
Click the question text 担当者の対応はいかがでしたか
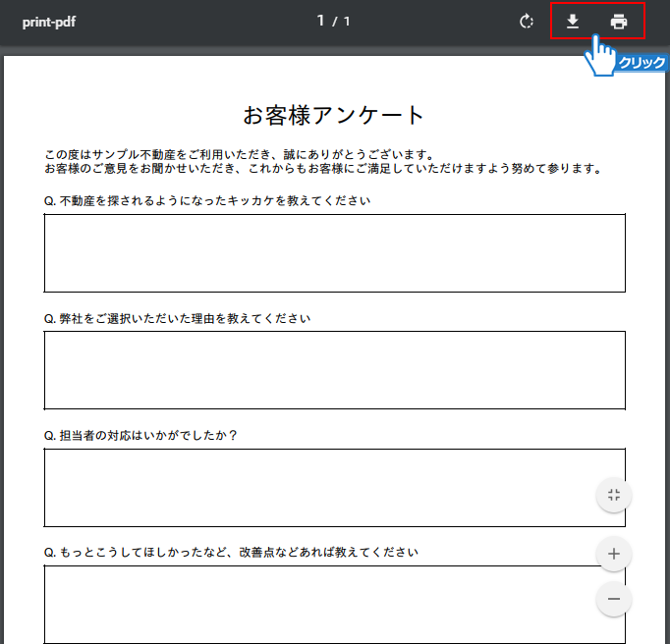(x=141, y=436)
